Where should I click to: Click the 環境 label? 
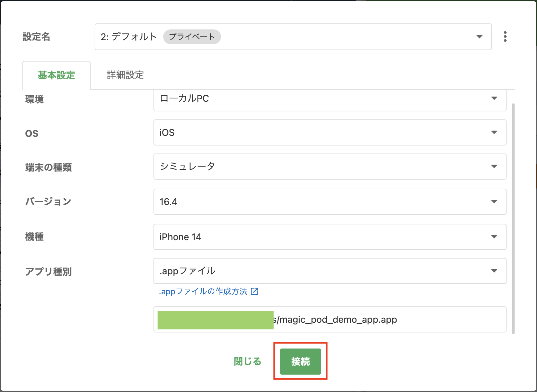pyautogui.click(x=34, y=99)
